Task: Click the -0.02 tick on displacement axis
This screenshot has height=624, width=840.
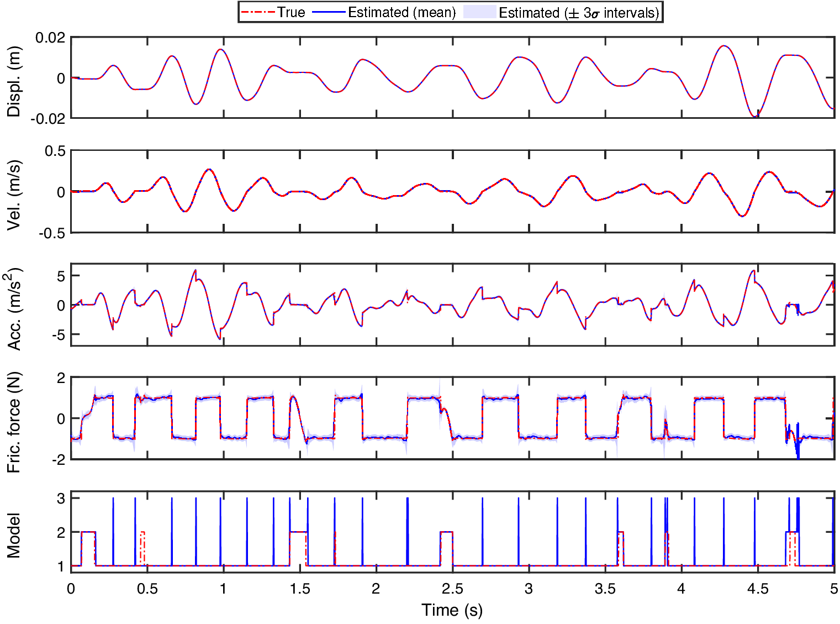Action: [48, 118]
